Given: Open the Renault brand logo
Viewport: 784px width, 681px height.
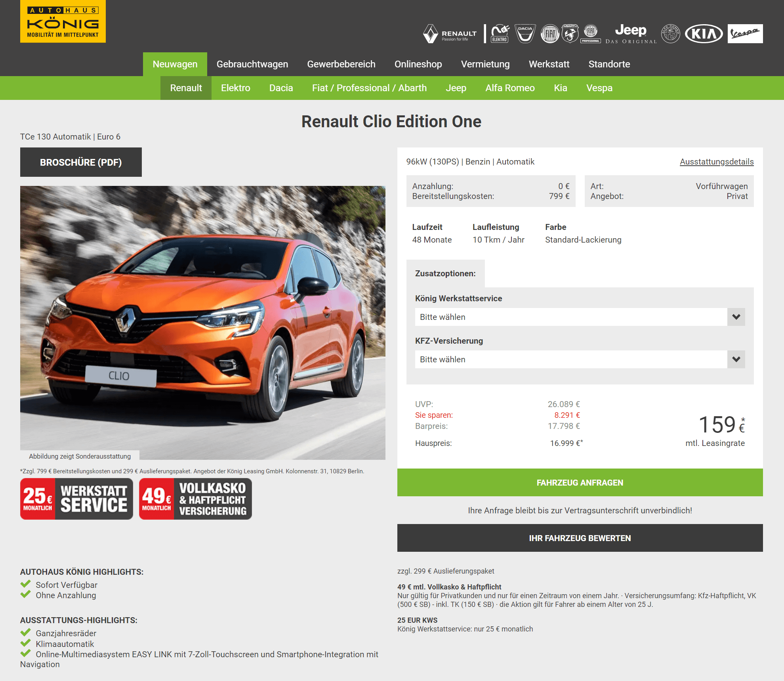Looking at the screenshot, I should 450,34.
